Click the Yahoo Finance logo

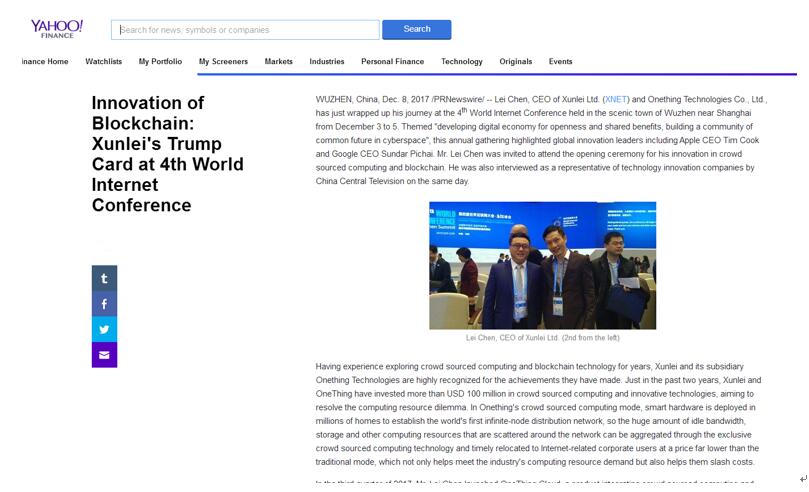point(56,28)
